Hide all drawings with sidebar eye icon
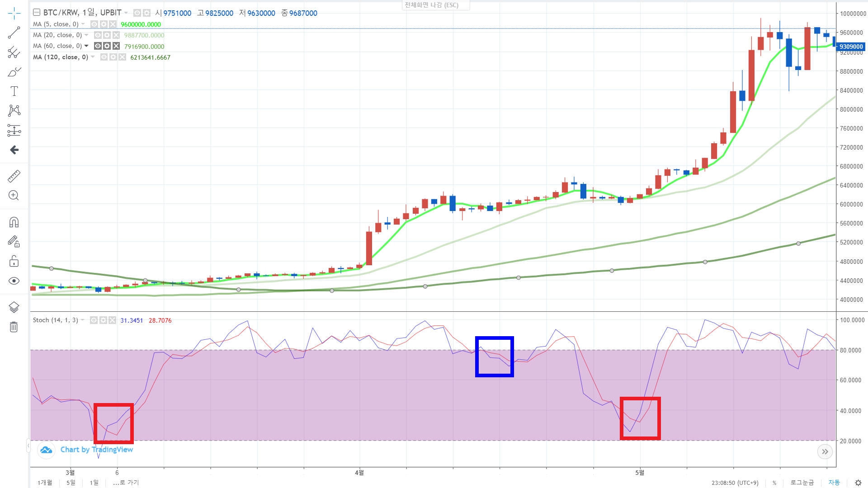The height and width of the screenshot is (488, 868). pos(14,281)
